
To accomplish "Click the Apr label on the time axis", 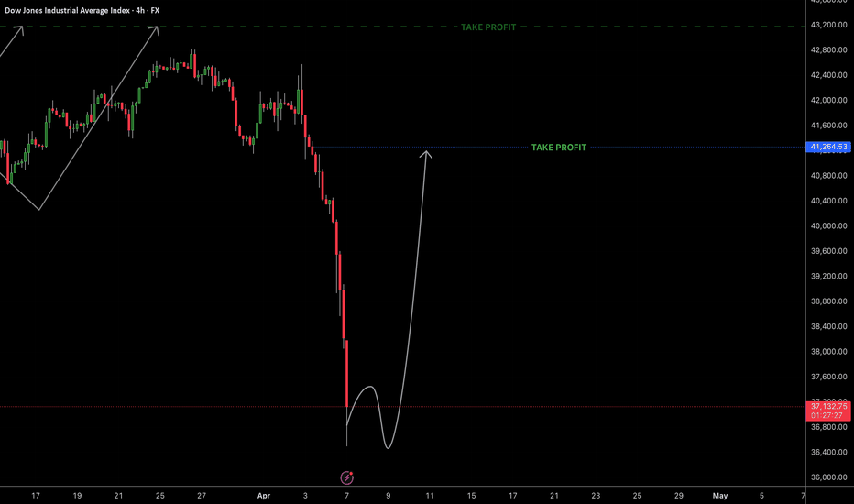I will coord(264,496).
